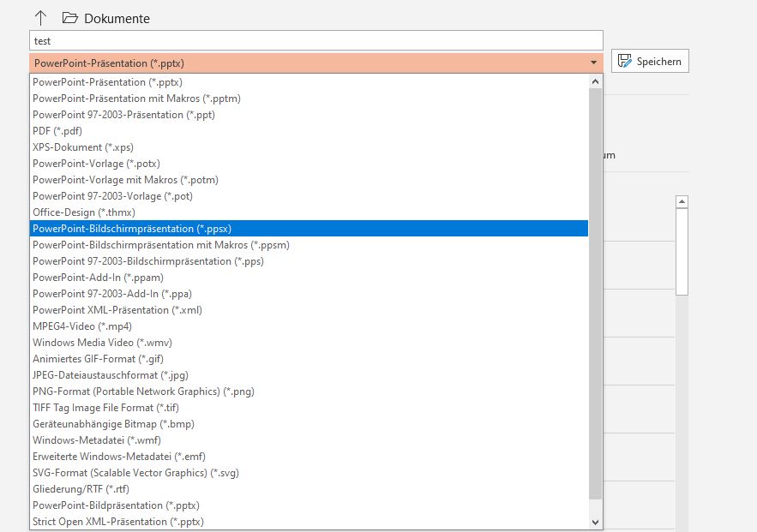Go up one folder level with arrow icon
The height and width of the screenshot is (532, 757).
click(40, 18)
